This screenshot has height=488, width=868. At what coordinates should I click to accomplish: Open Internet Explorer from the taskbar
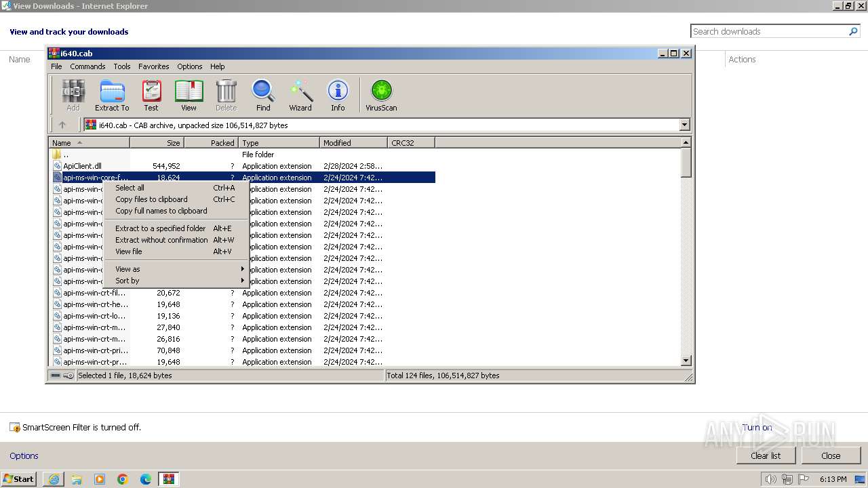tap(54, 479)
